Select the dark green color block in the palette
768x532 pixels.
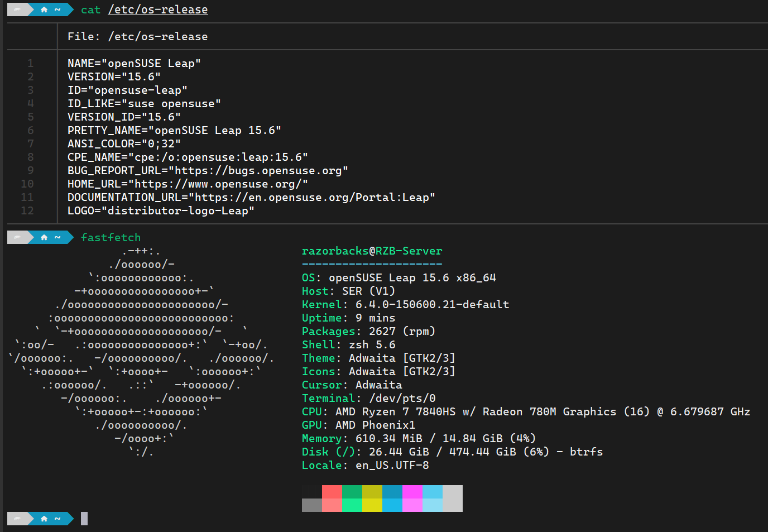[352, 492]
